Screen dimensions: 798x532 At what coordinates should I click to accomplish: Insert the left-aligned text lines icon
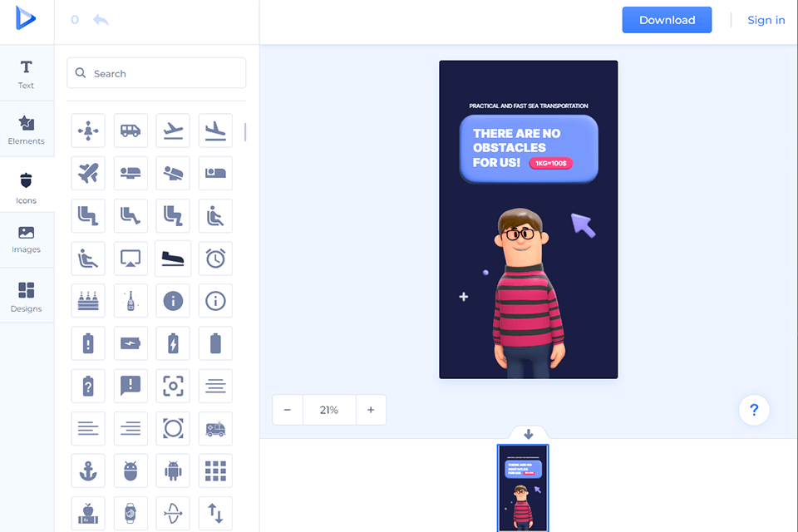pyautogui.click(x=88, y=428)
